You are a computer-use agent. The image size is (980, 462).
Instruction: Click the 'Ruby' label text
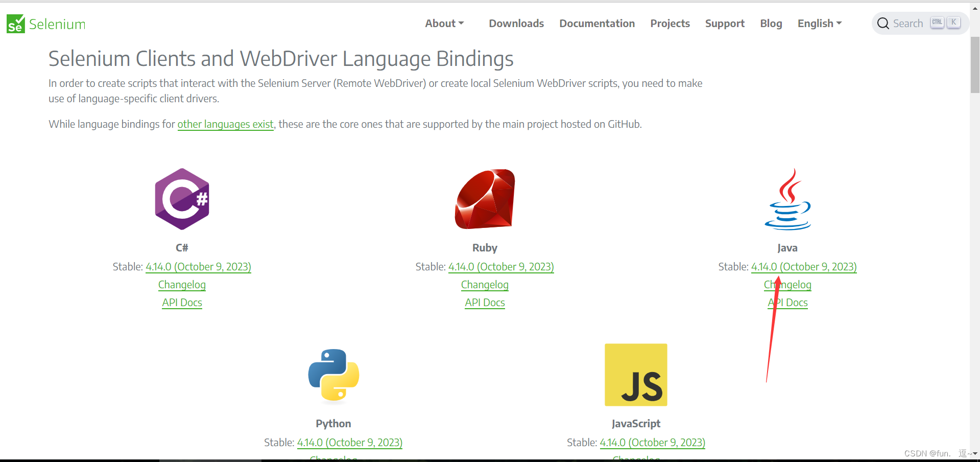(x=485, y=248)
